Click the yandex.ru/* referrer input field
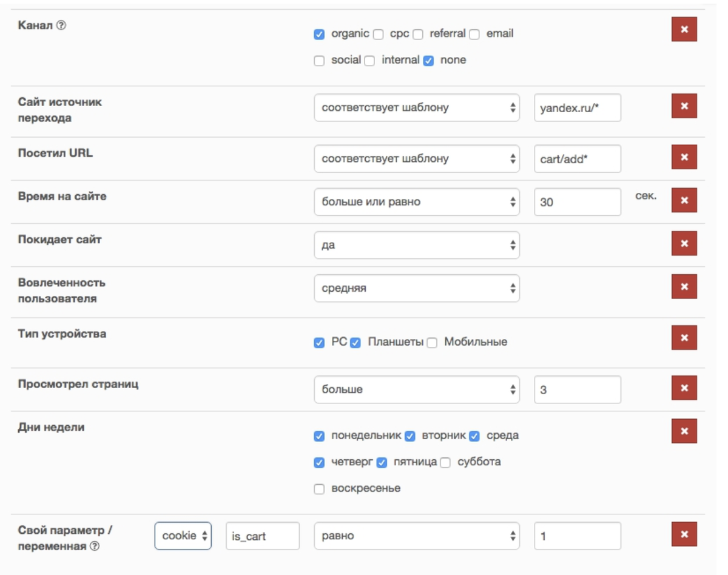Image resolution: width=728 pixels, height=575 pixels. pos(577,108)
